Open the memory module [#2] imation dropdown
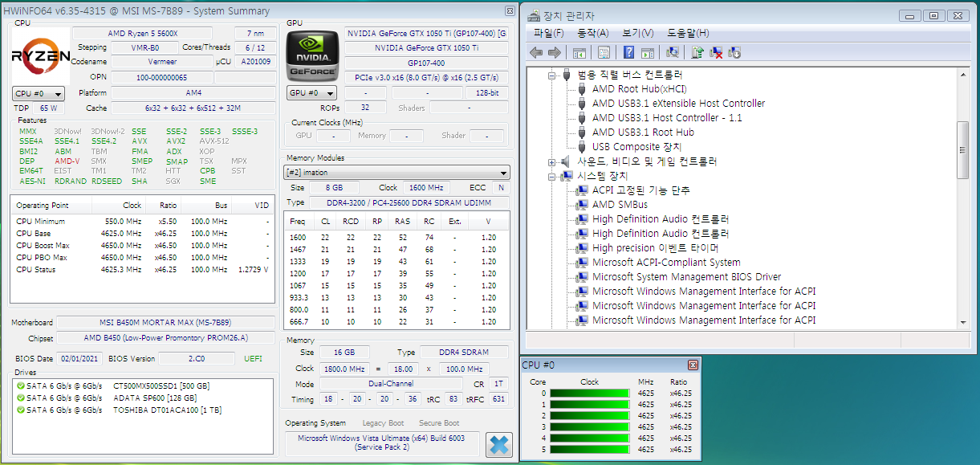The width and height of the screenshot is (980, 465). (x=397, y=173)
